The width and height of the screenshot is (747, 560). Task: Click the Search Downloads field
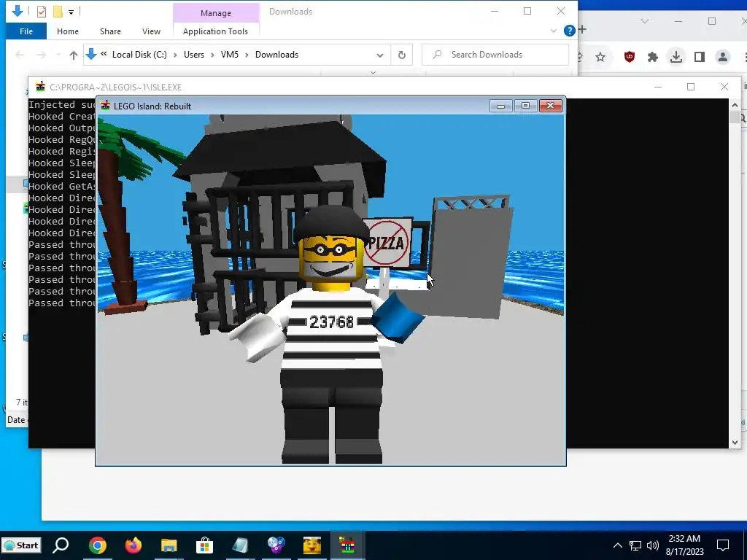[x=495, y=55]
